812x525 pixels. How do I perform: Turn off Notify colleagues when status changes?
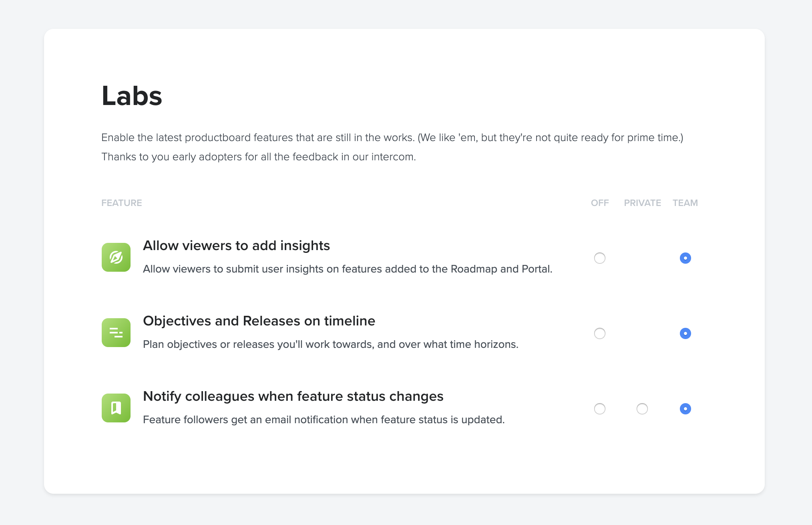click(600, 409)
